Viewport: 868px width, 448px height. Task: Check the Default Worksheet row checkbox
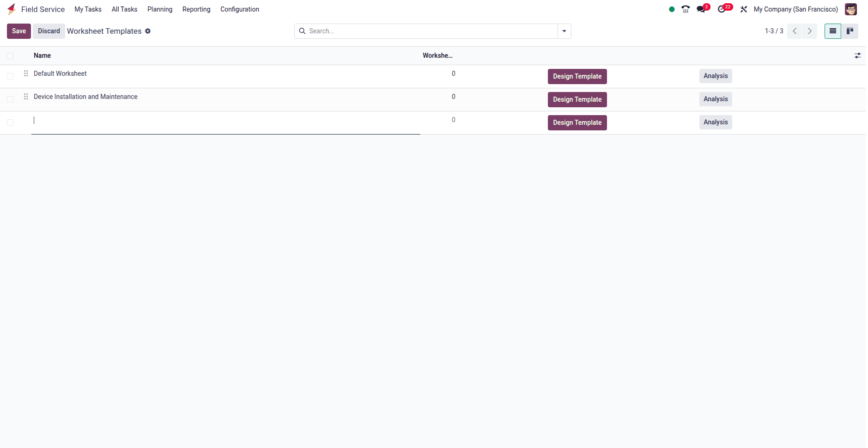pos(10,76)
